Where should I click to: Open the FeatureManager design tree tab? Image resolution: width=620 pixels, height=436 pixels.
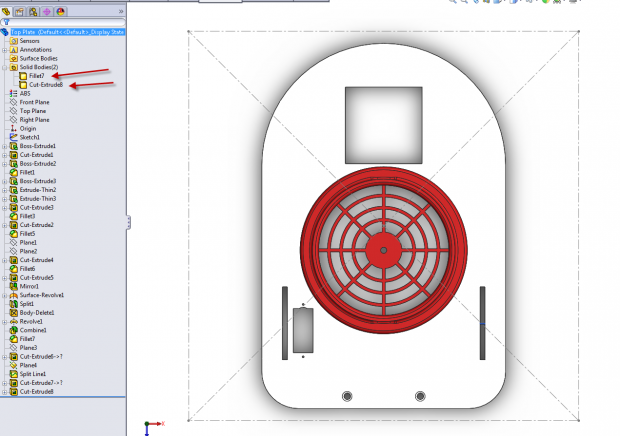pyautogui.click(x=8, y=11)
